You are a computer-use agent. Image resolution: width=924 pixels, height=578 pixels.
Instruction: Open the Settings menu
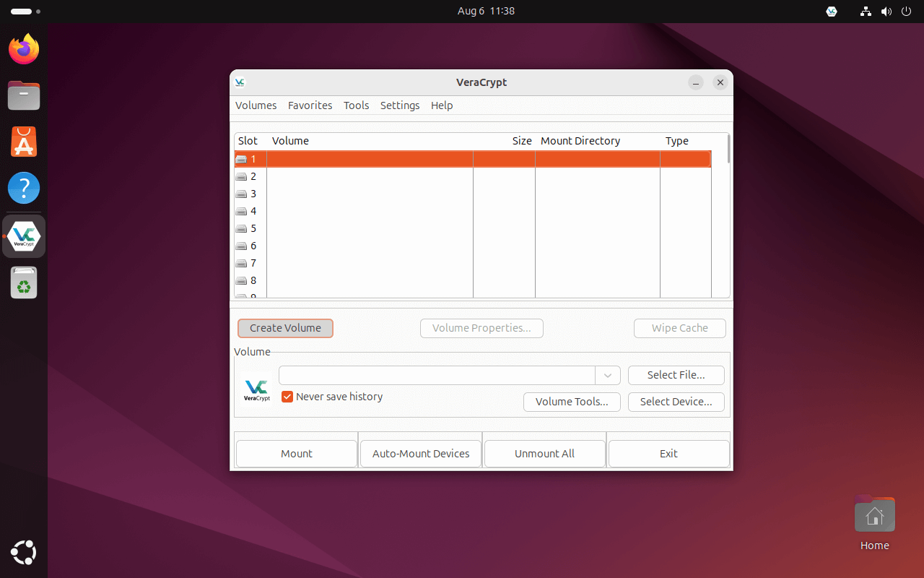point(400,105)
